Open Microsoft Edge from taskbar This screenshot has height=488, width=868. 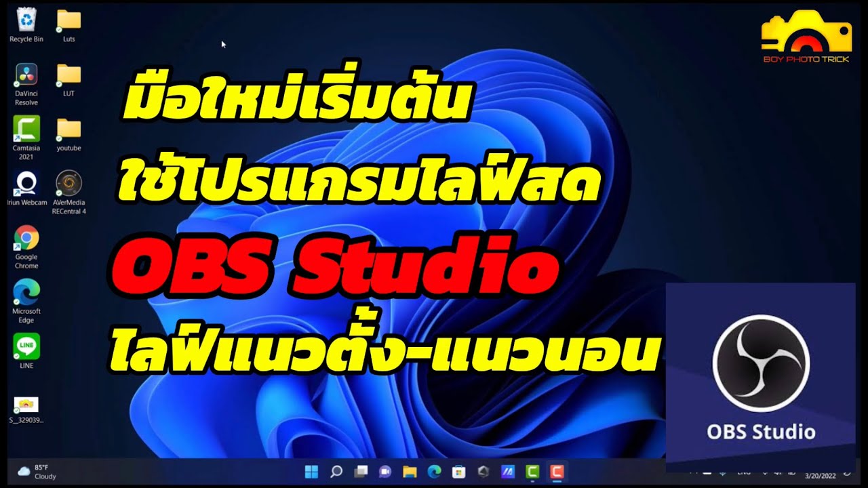434,472
